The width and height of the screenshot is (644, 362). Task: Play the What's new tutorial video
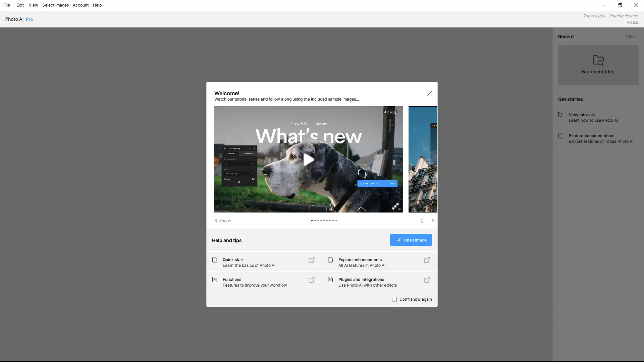click(x=309, y=160)
